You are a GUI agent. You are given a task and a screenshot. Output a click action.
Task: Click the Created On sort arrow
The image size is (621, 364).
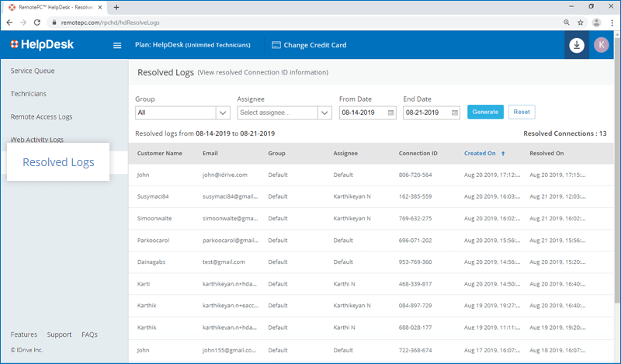503,154
